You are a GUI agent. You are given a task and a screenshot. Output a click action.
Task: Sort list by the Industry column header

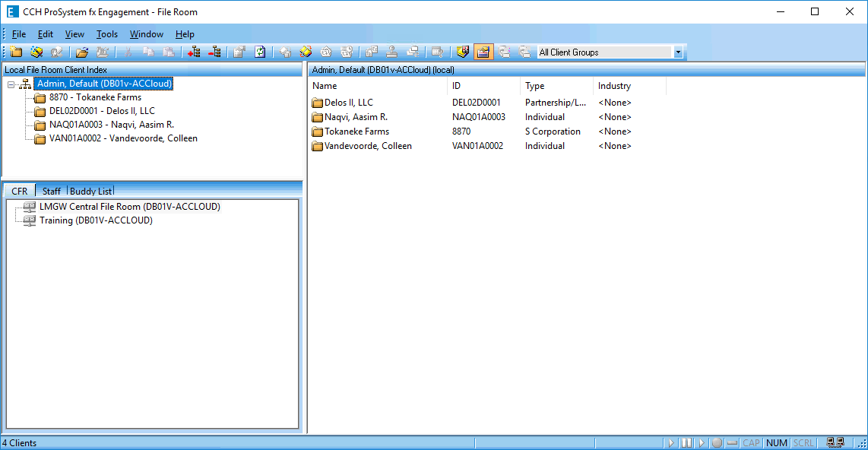(x=630, y=86)
